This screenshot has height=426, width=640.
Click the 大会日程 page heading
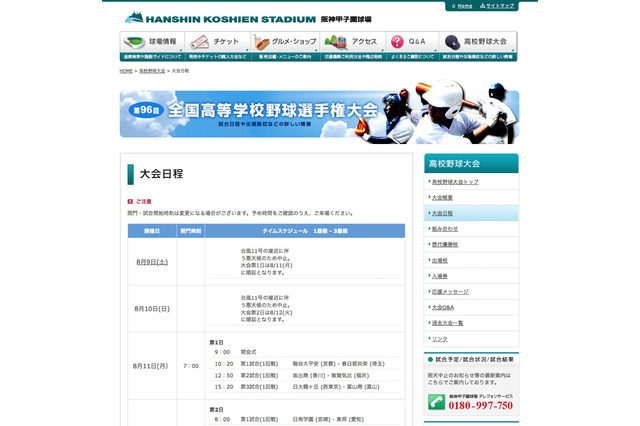pyautogui.click(x=161, y=174)
